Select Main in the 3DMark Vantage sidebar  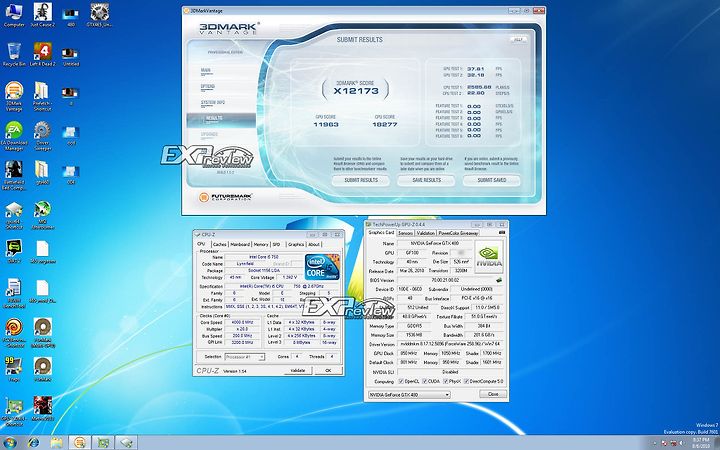pyautogui.click(x=206, y=70)
